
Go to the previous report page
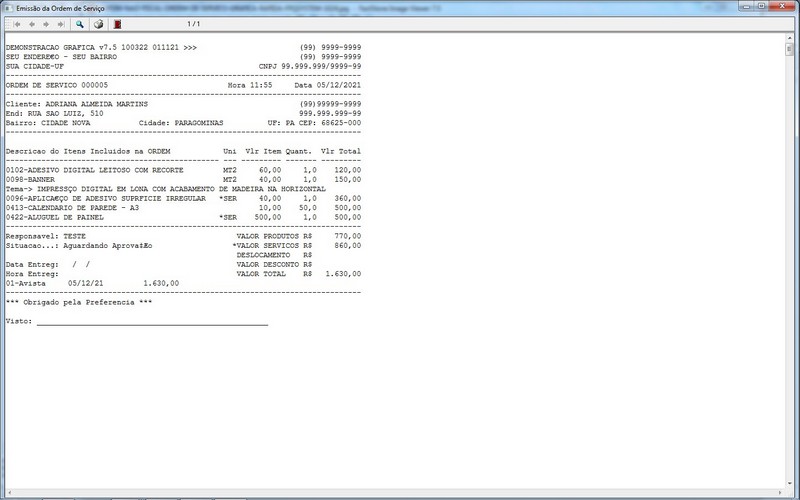tap(32, 24)
